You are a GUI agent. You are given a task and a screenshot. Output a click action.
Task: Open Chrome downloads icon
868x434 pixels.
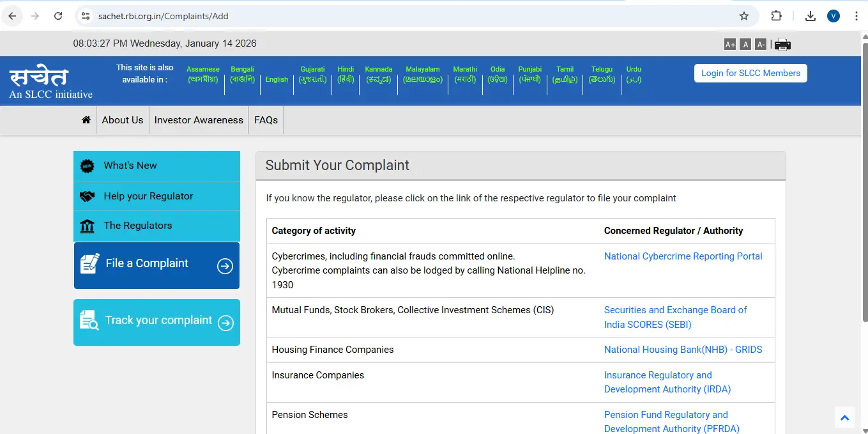811,16
